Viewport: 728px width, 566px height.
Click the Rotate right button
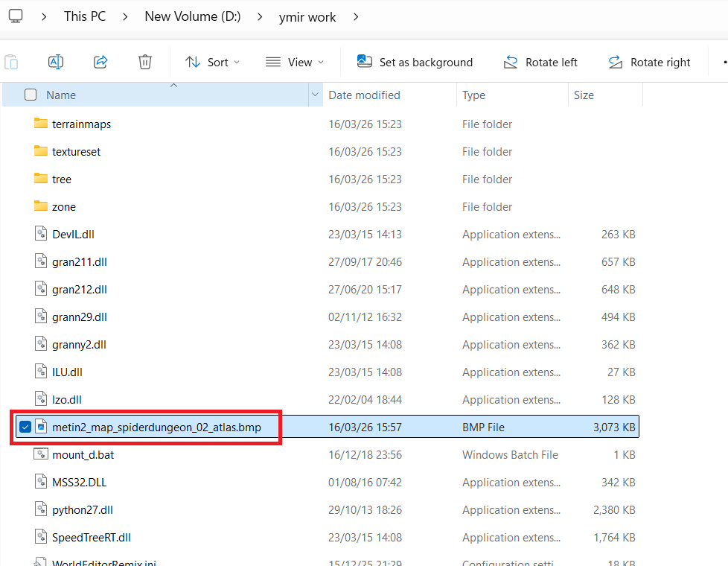pyautogui.click(x=650, y=62)
